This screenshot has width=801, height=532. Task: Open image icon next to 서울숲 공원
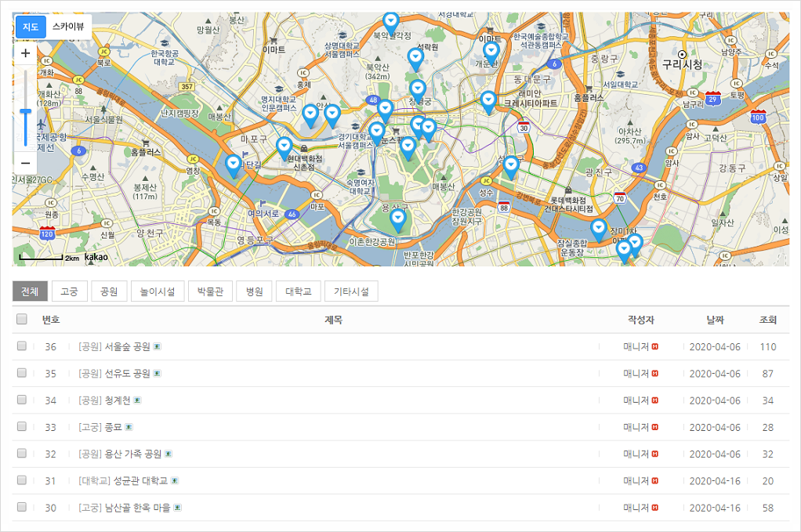pos(157,346)
